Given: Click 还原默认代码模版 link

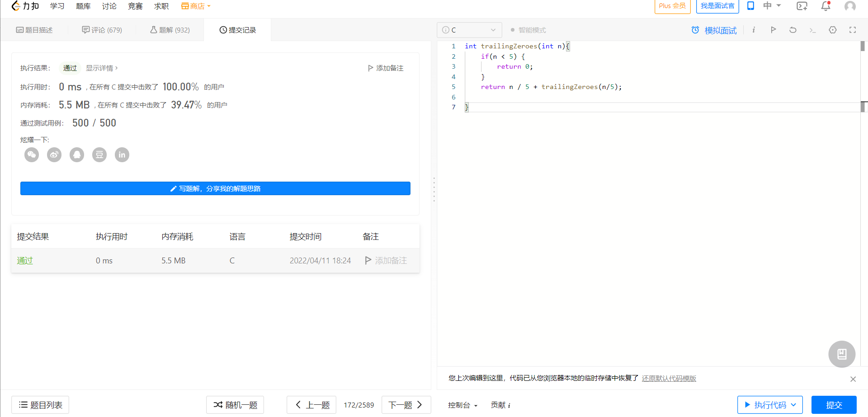Looking at the screenshot, I should tap(669, 379).
